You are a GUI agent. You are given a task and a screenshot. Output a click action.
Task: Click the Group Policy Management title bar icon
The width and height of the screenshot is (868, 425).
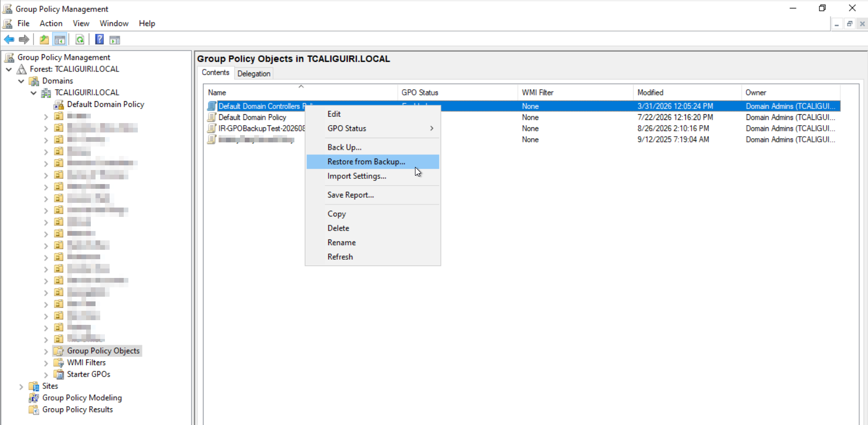(x=8, y=9)
